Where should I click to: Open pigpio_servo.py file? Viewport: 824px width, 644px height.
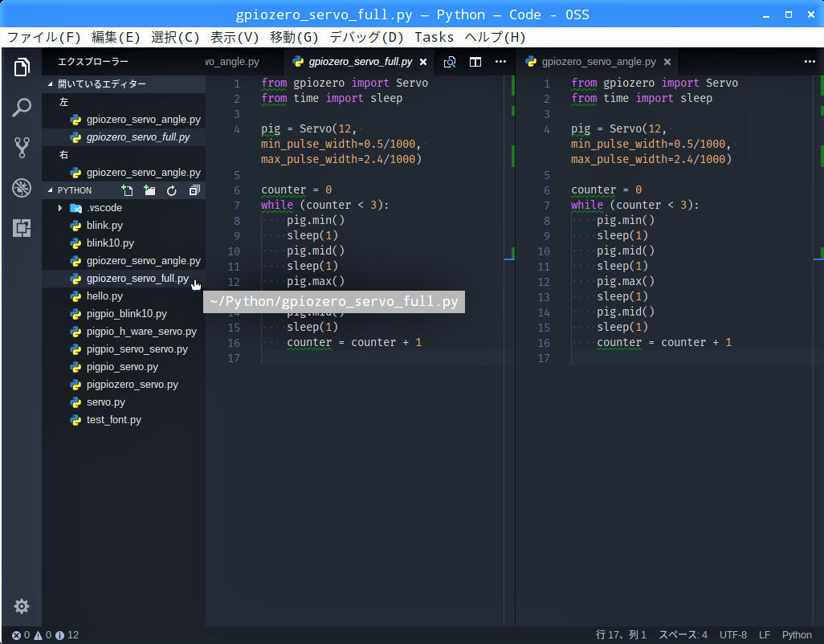(124, 367)
